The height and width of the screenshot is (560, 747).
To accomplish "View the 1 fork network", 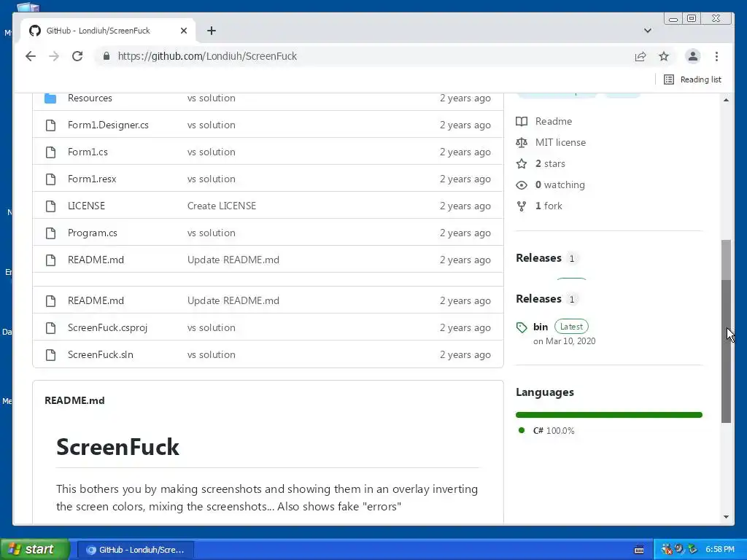I will 549,206.
